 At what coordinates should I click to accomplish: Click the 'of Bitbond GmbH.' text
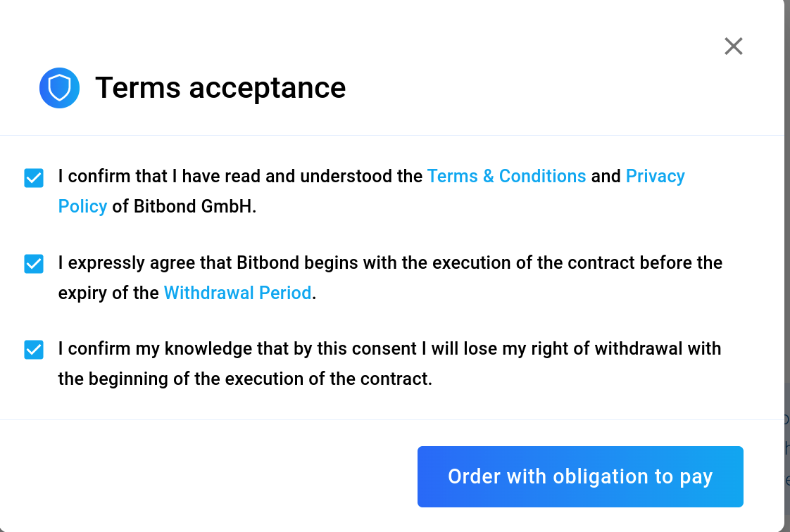(x=184, y=206)
